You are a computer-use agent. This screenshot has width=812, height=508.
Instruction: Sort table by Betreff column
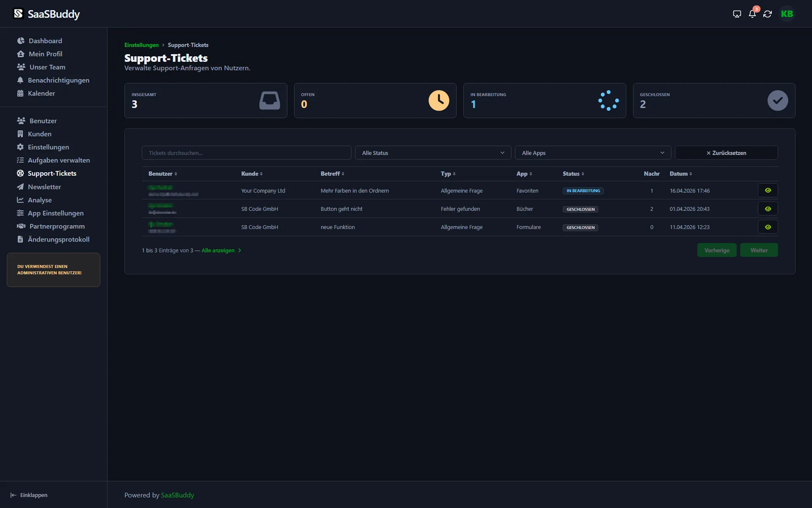point(332,174)
